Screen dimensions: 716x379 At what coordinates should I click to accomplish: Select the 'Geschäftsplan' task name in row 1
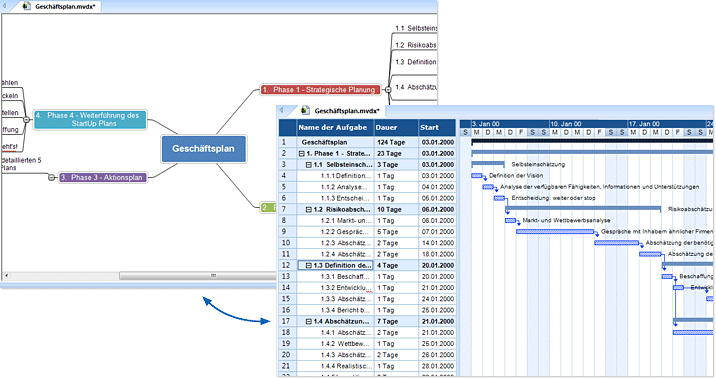tap(324, 142)
